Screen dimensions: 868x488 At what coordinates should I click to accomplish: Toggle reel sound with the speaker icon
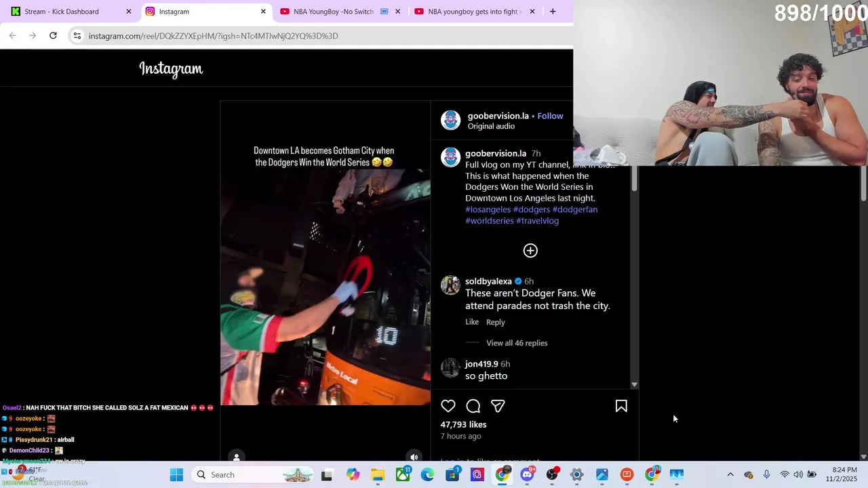tap(414, 457)
